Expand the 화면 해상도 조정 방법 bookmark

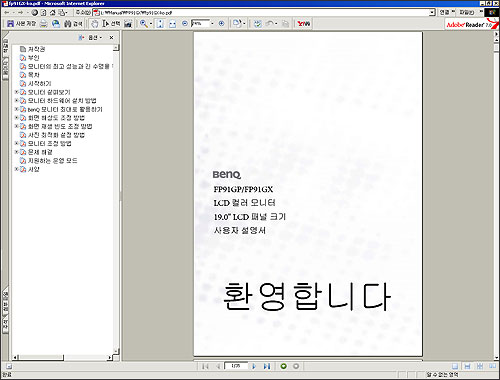(x=16, y=117)
